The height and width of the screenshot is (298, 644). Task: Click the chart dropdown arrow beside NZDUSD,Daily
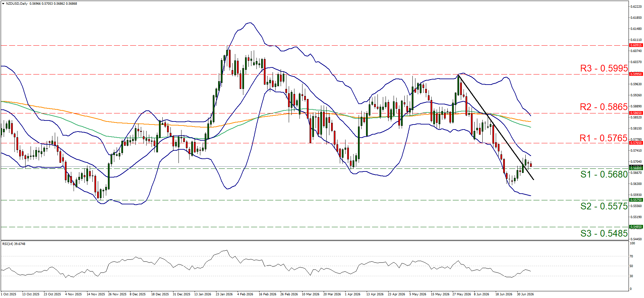tap(3, 4)
